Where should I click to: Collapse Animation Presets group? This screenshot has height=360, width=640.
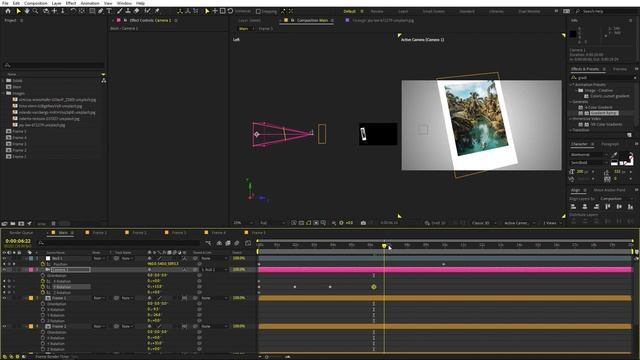click(571, 85)
